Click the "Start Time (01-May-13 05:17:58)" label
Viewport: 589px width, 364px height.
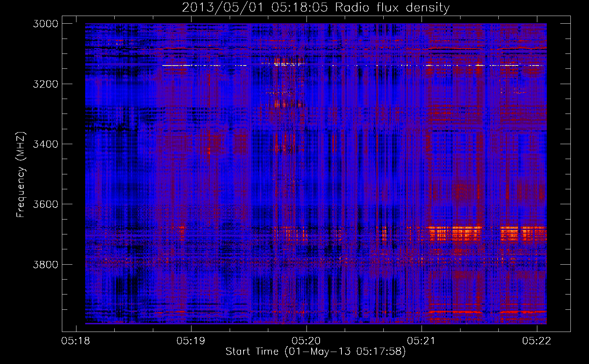click(316, 352)
